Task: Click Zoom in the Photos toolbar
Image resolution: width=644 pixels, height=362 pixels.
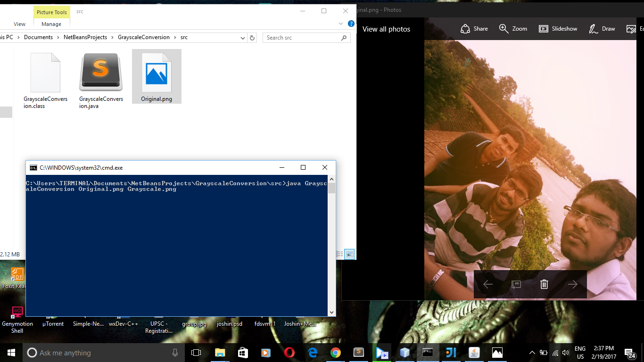Action: (513, 29)
